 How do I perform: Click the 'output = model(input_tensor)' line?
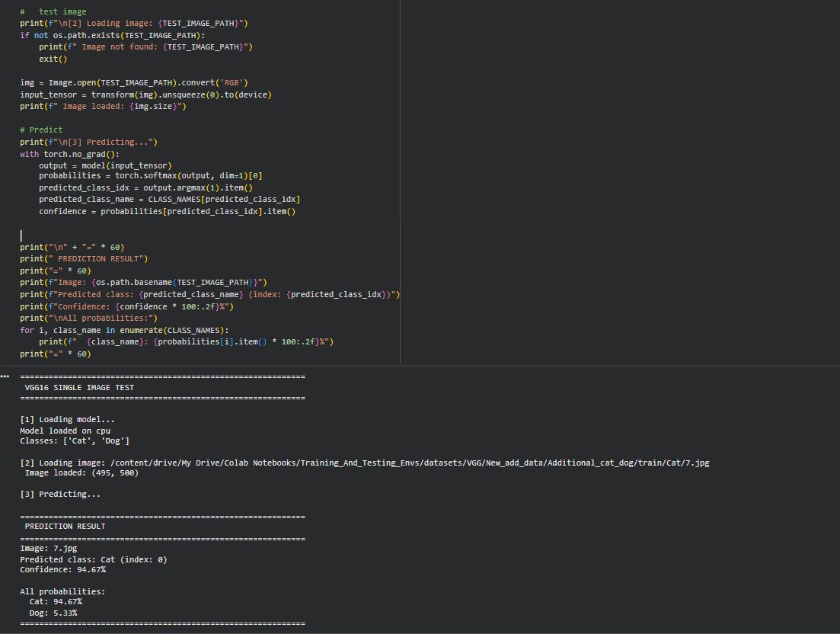coord(106,165)
